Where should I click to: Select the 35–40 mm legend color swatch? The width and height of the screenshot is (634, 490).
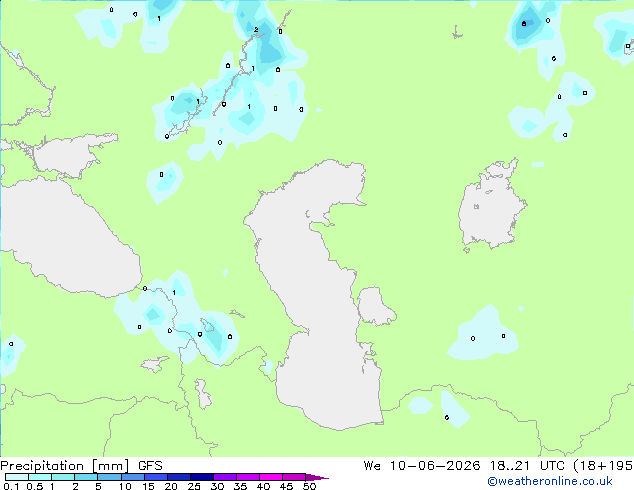click(247, 477)
